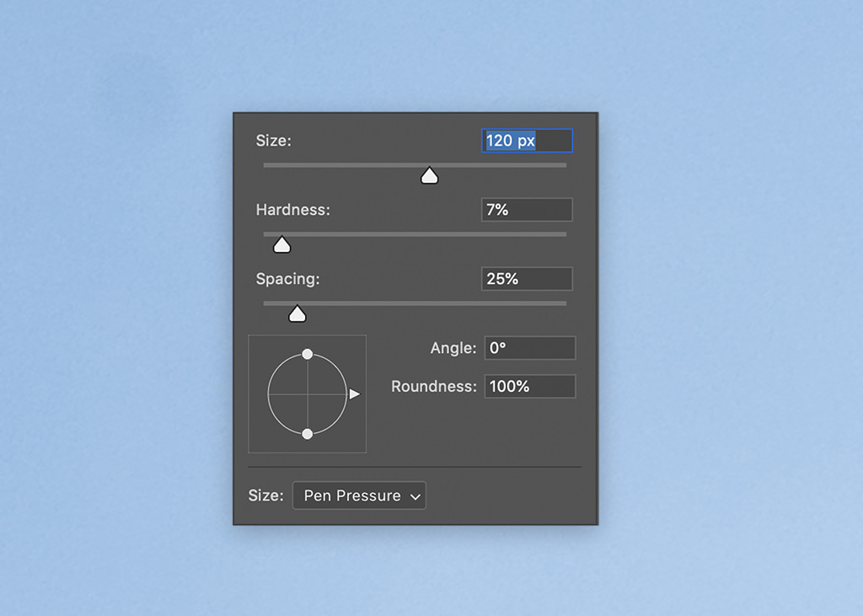Screen dimensions: 863x616
Task: Click the Size: label beside Pen Pressure
Action: (265, 495)
